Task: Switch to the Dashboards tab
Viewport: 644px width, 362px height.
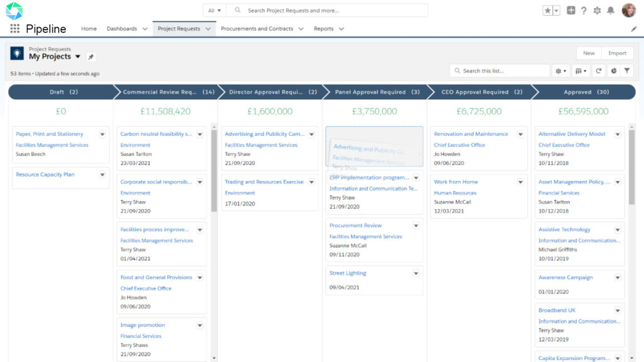Action: pyautogui.click(x=123, y=28)
